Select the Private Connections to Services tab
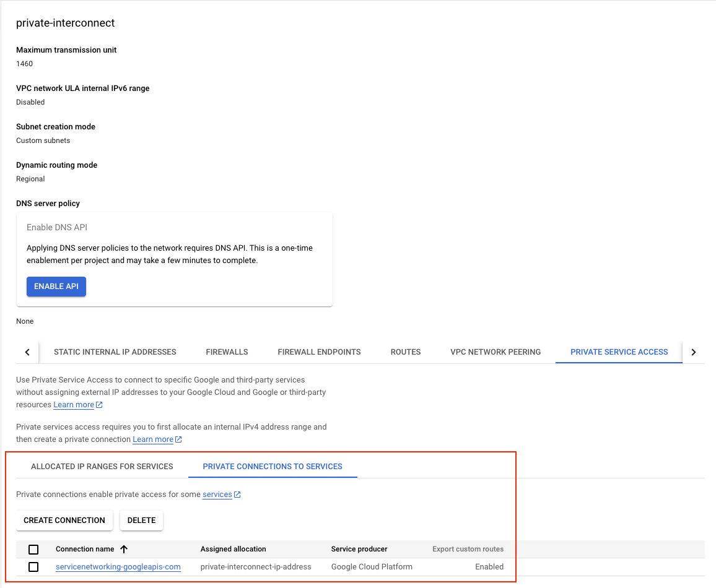The height and width of the screenshot is (588, 716). point(273,466)
